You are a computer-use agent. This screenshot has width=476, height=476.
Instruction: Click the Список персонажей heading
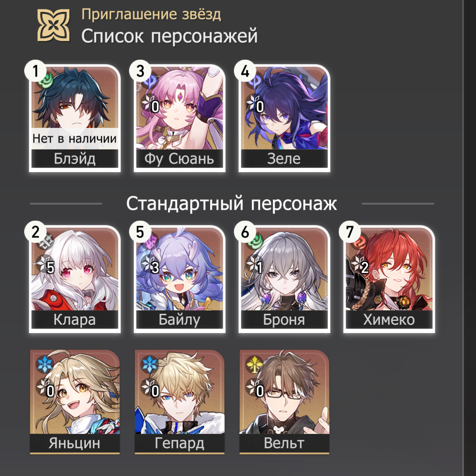pyautogui.click(x=170, y=37)
